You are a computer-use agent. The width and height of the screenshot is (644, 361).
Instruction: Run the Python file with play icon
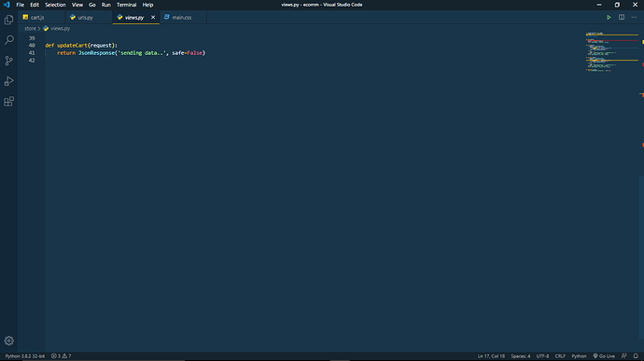(x=609, y=17)
